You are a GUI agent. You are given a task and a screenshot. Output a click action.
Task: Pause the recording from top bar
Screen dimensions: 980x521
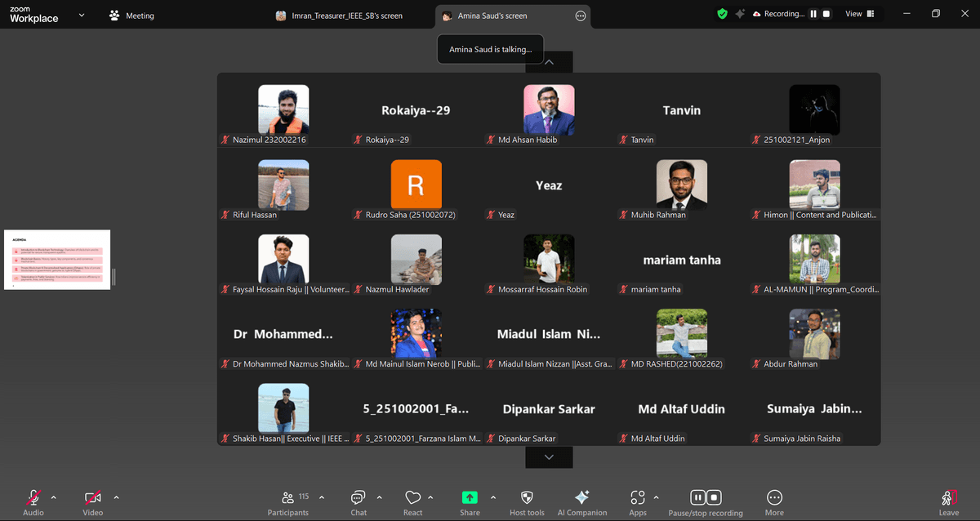point(813,14)
